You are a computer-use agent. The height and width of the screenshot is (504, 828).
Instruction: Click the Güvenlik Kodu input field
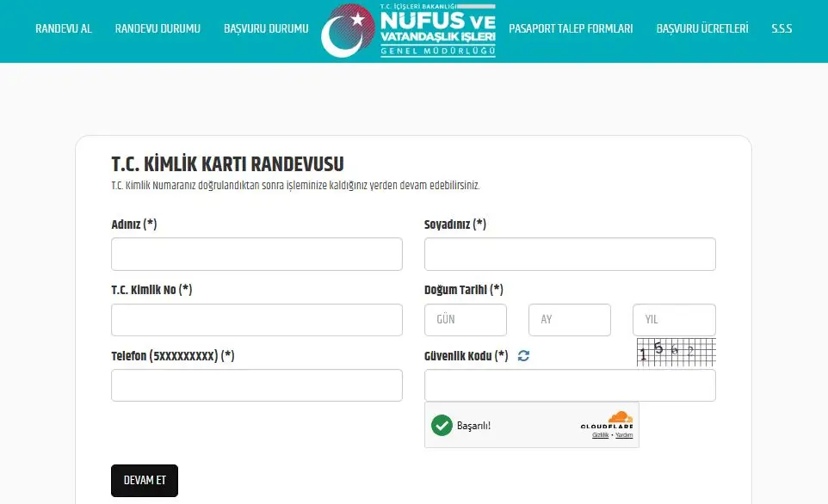click(x=571, y=385)
